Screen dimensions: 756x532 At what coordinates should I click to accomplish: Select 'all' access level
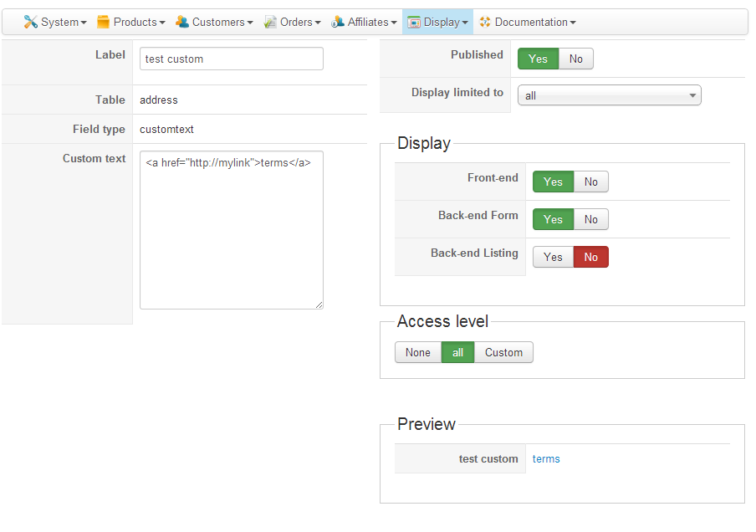457,353
